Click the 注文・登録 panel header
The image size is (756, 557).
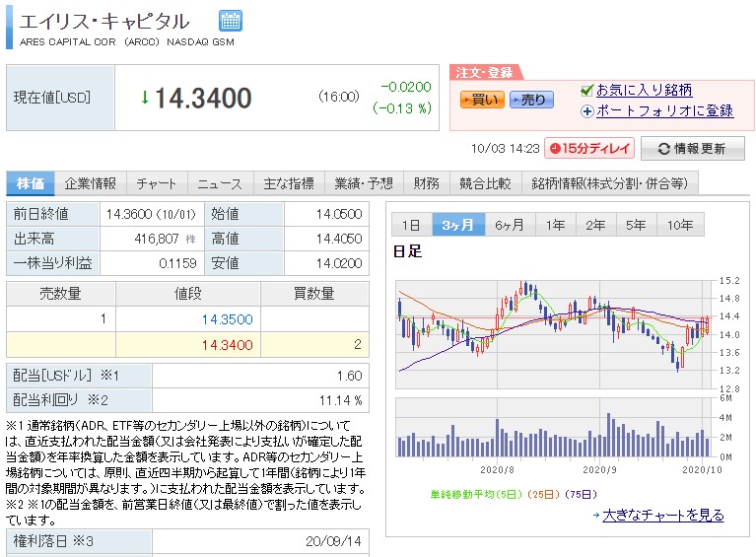tap(484, 73)
